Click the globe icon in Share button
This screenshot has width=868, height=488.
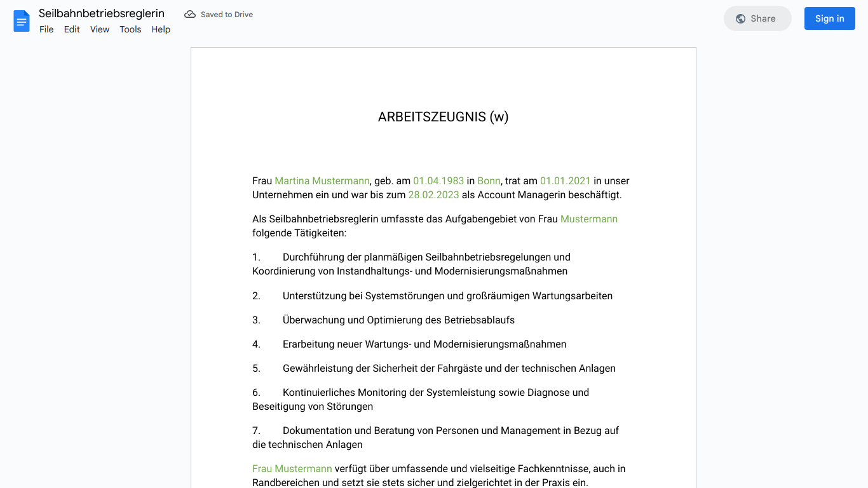[740, 18]
